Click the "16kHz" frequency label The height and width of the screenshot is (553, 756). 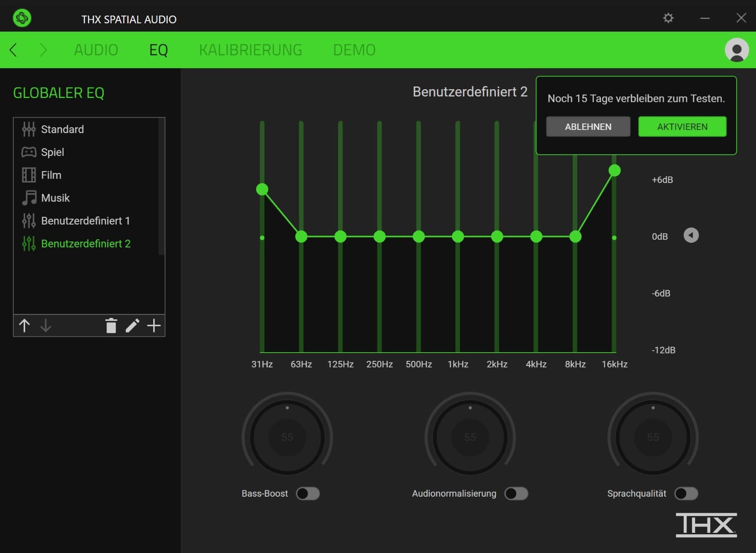pos(615,365)
